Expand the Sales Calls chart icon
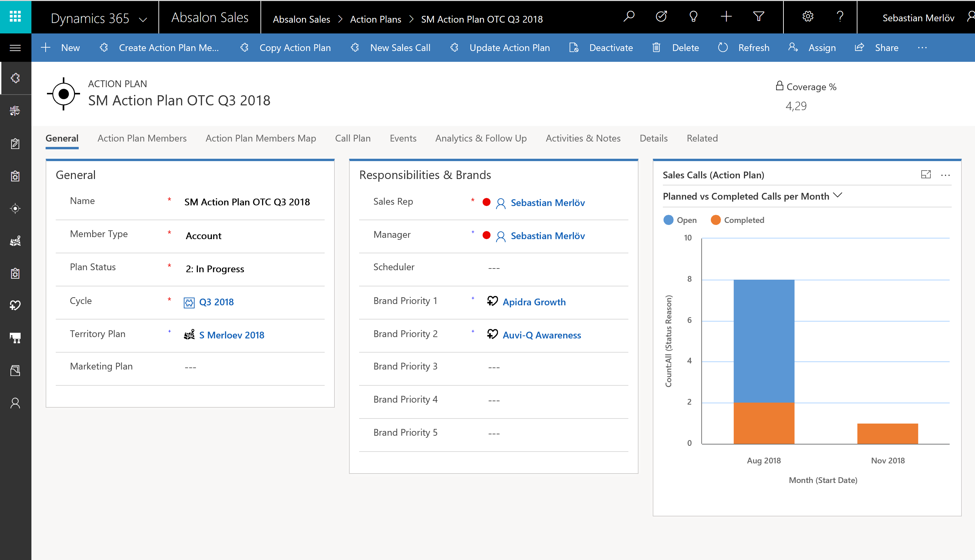 click(x=926, y=175)
